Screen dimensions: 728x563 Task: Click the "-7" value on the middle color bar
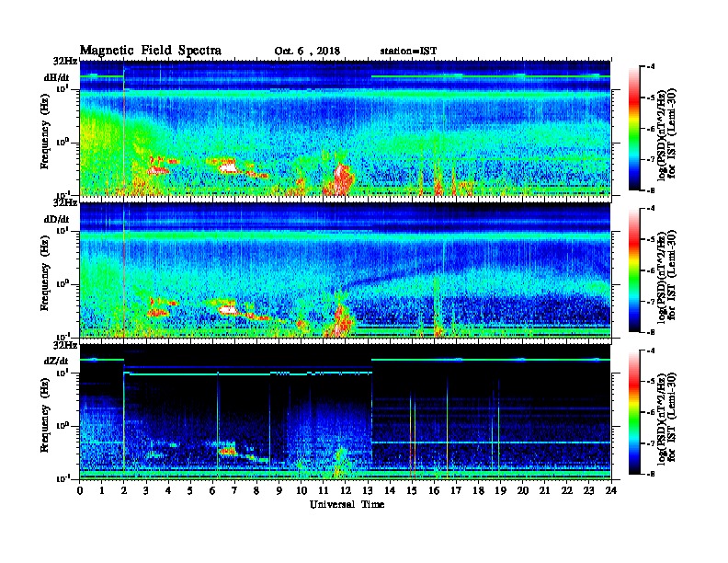[651, 302]
